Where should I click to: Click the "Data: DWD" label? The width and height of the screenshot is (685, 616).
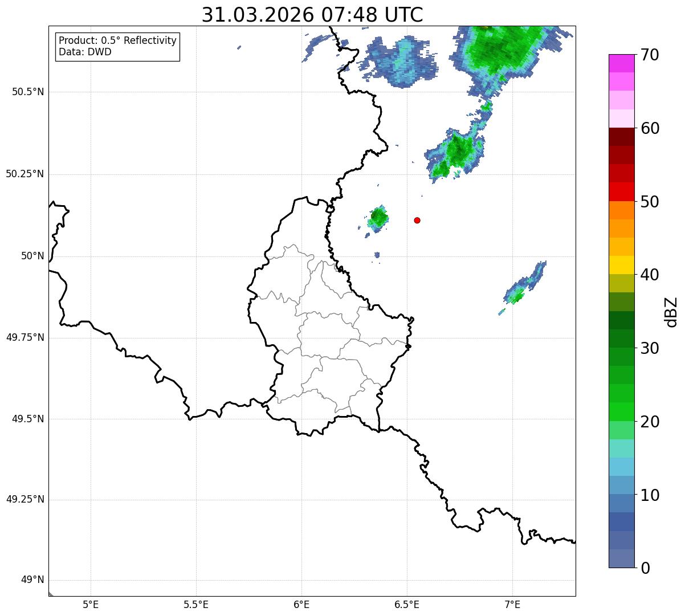(85, 52)
